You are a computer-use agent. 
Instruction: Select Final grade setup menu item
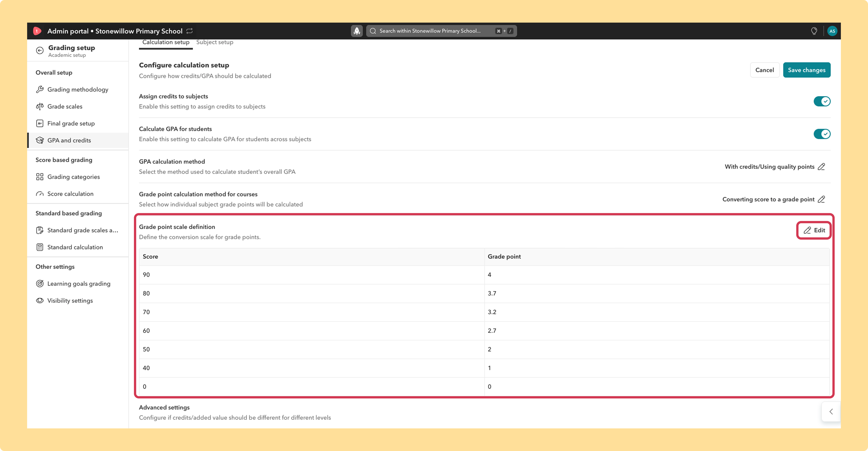coord(78,123)
